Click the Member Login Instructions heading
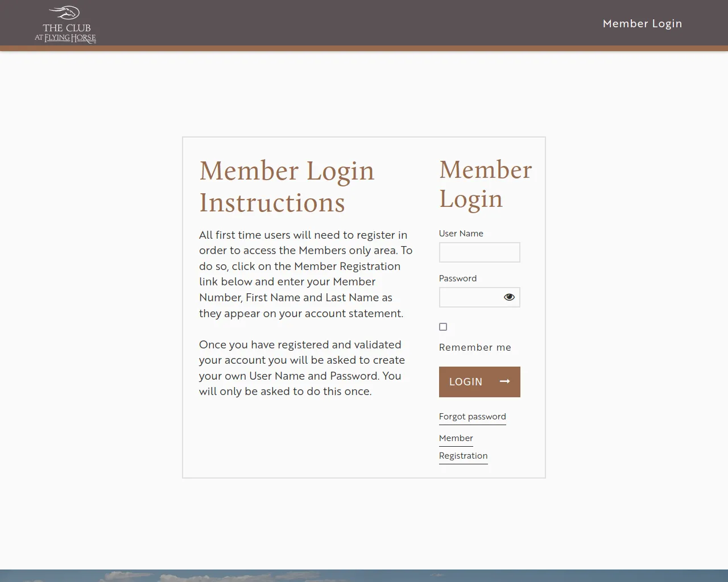 click(287, 186)
